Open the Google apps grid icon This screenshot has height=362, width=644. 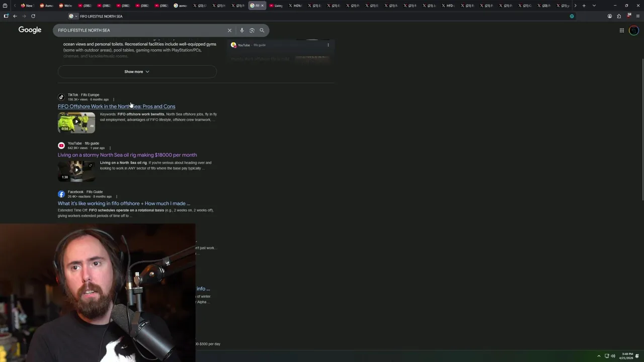tap(622, 30)
